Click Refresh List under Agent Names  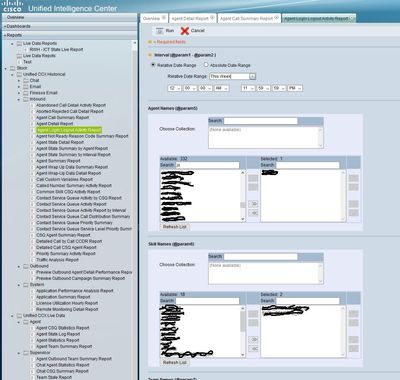pyautogui.click(x=175, y=227)
